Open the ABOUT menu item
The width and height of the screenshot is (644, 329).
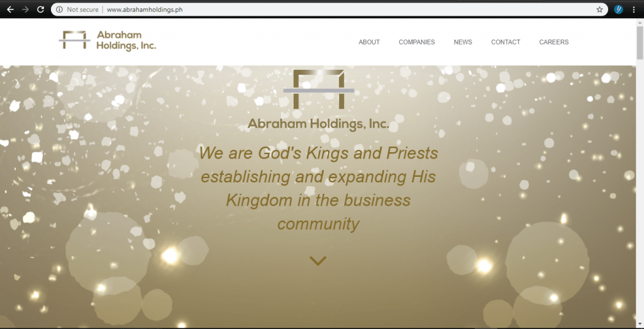(369, 42)
